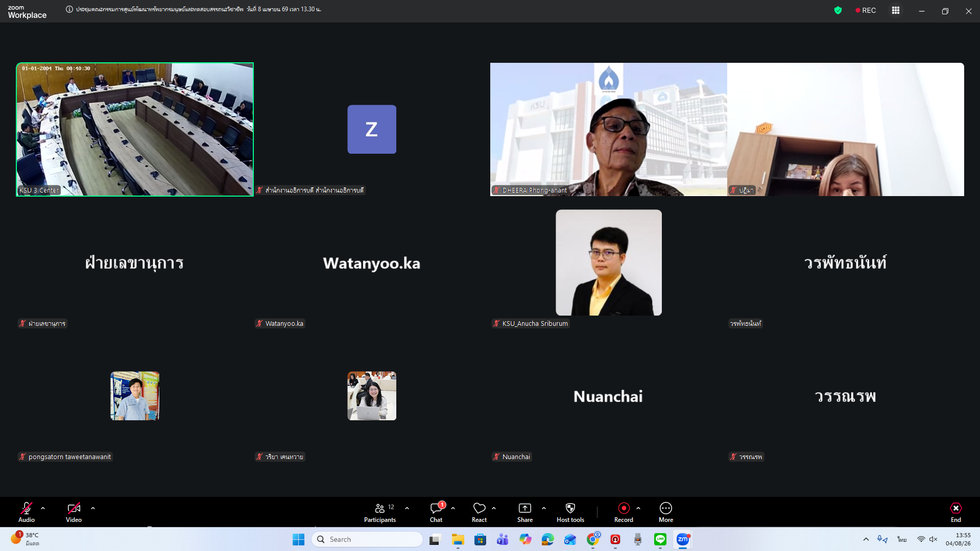Open the Participants panel

(x=379, y=512)
